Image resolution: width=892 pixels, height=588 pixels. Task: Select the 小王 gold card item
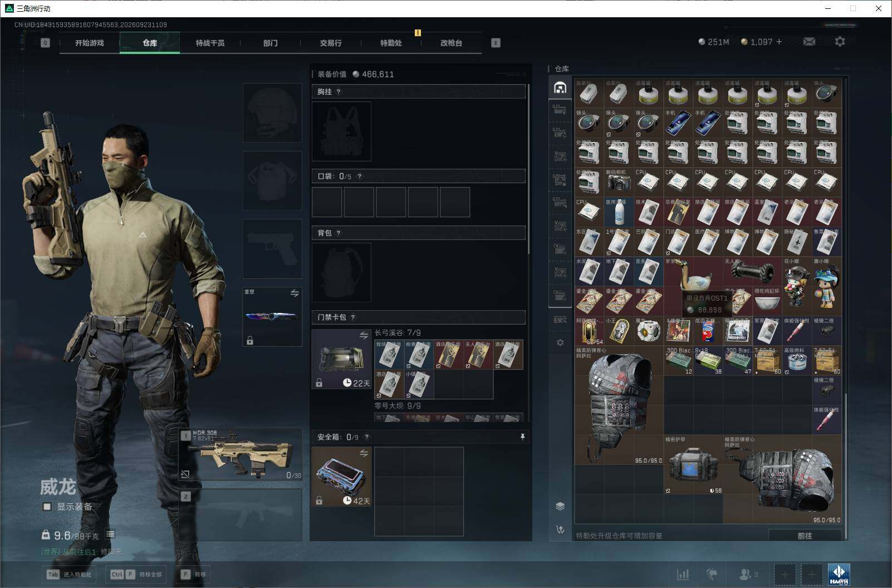pos(619,331)
